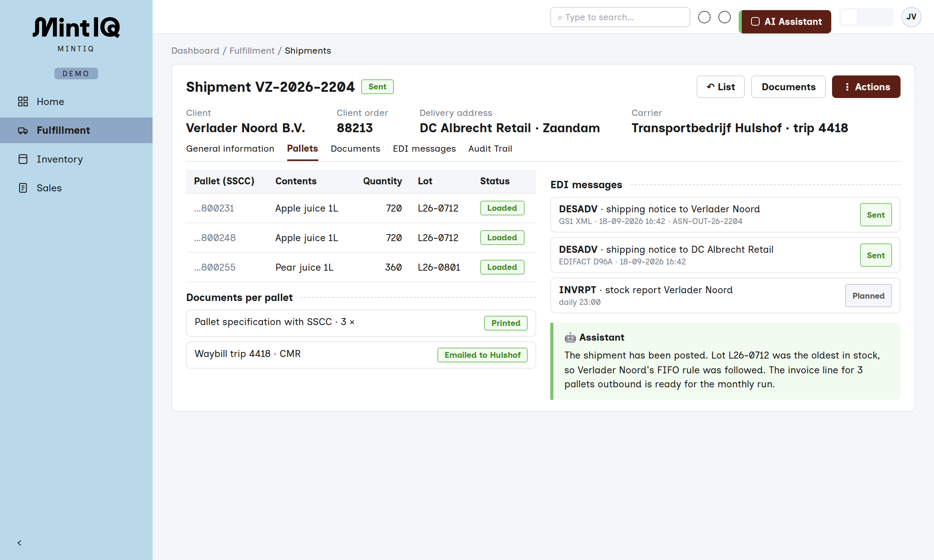This screenshot has width=934, height=560.
Task: Open the Audit Trail tab
Action: point(490,149)
